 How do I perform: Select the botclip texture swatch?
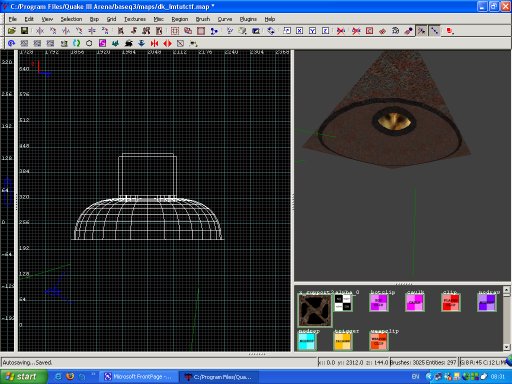(x=379, y=303)
